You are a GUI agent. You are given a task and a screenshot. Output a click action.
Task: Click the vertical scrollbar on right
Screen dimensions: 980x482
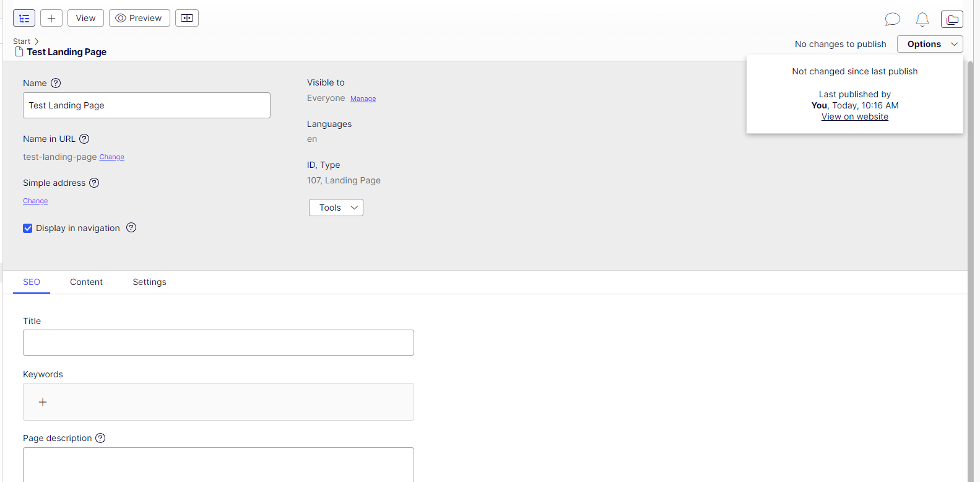[970, 248]
